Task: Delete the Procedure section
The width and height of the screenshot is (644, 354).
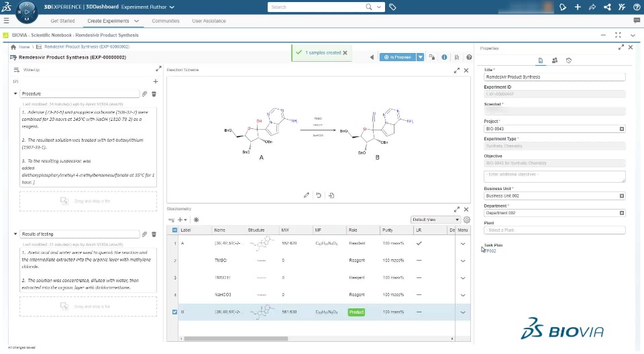Action: point(154,94)
